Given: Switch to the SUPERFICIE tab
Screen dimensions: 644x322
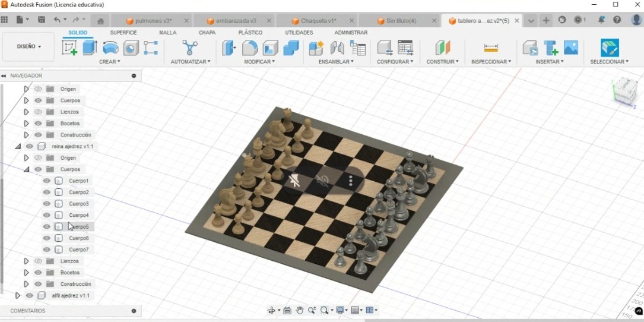Looking at the screenshot, I should click(123, 33).
